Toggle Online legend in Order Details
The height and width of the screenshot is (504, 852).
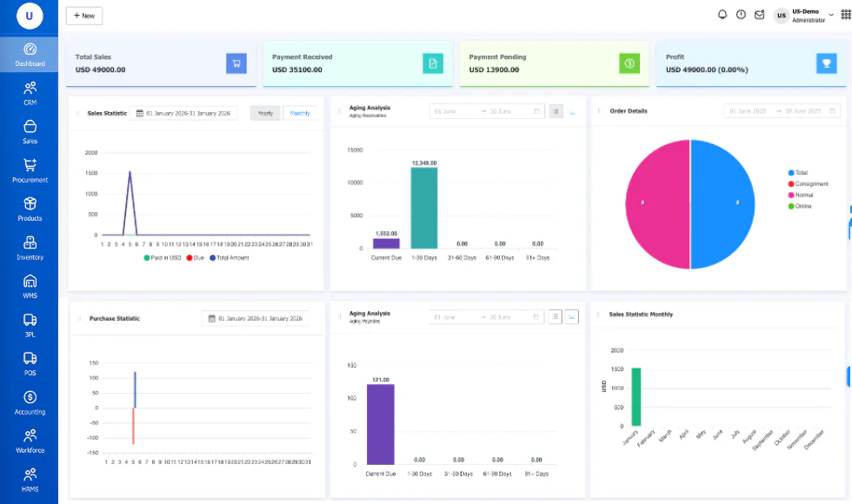pyautogui.click(x=799, y=207)
